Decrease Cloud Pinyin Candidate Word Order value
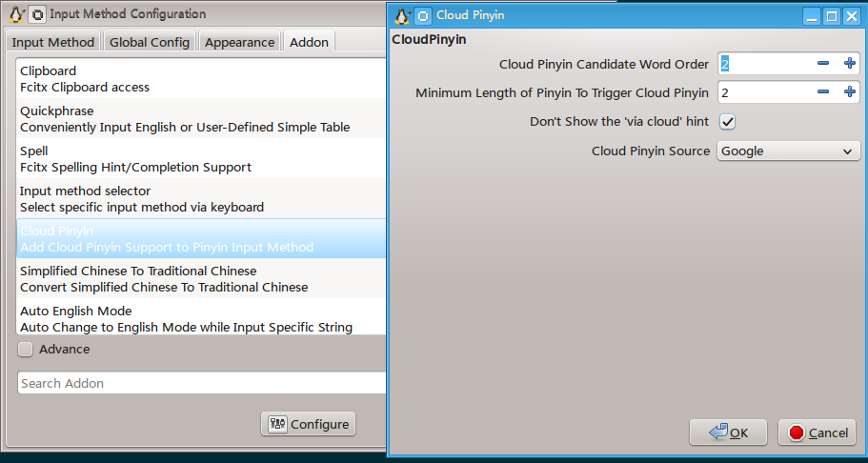Screen dimensions: 868x463 point(823,64)
